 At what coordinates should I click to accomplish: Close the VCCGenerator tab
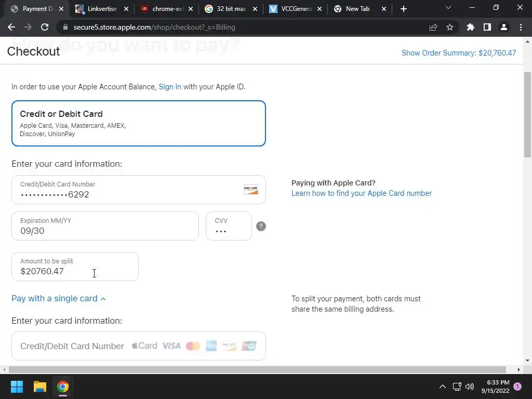pos(320,9)
